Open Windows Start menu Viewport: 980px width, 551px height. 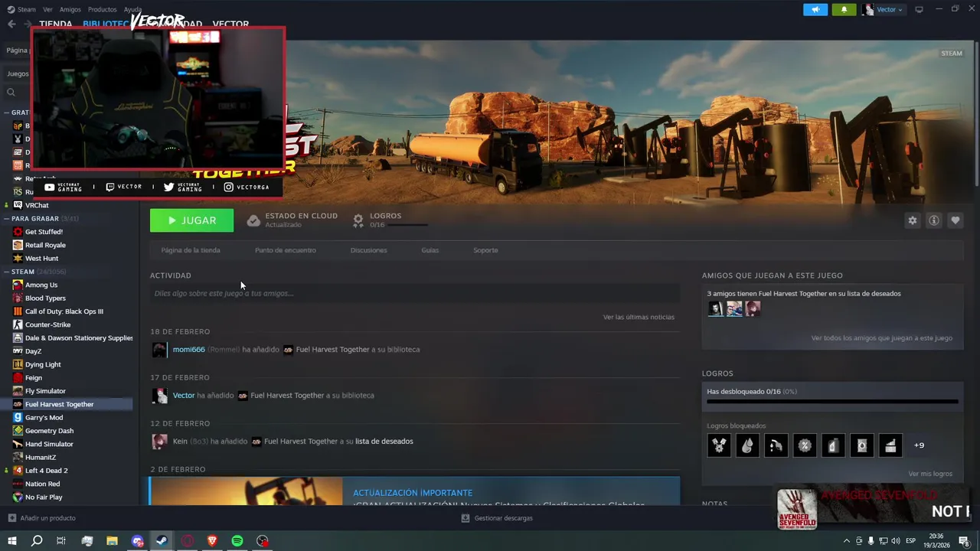11,541
